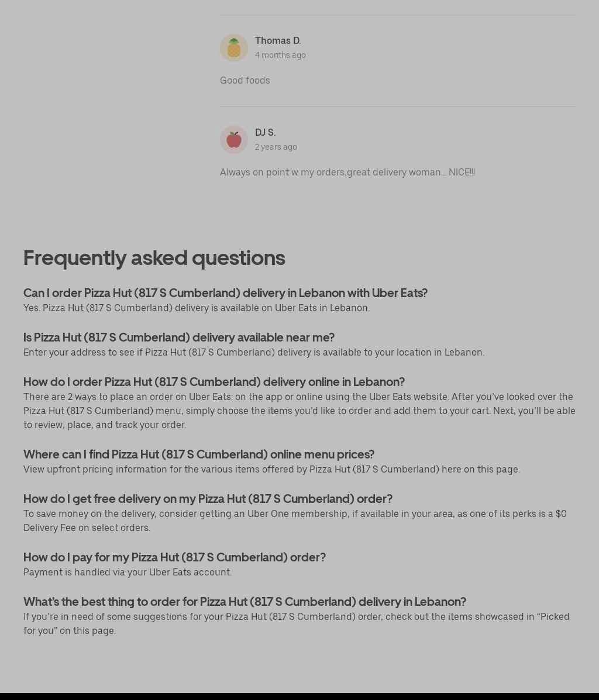
Task: Click the 'View upfront pricing information' answer text
Action: click(x=271, y=469)
